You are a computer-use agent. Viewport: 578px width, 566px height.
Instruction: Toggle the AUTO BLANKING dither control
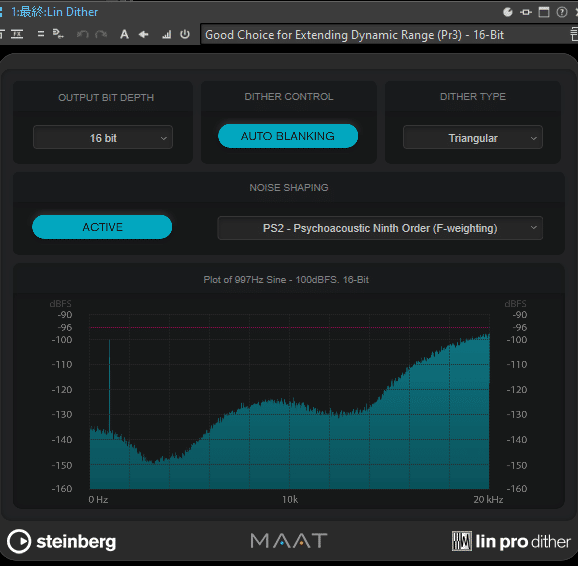[288, 136]
